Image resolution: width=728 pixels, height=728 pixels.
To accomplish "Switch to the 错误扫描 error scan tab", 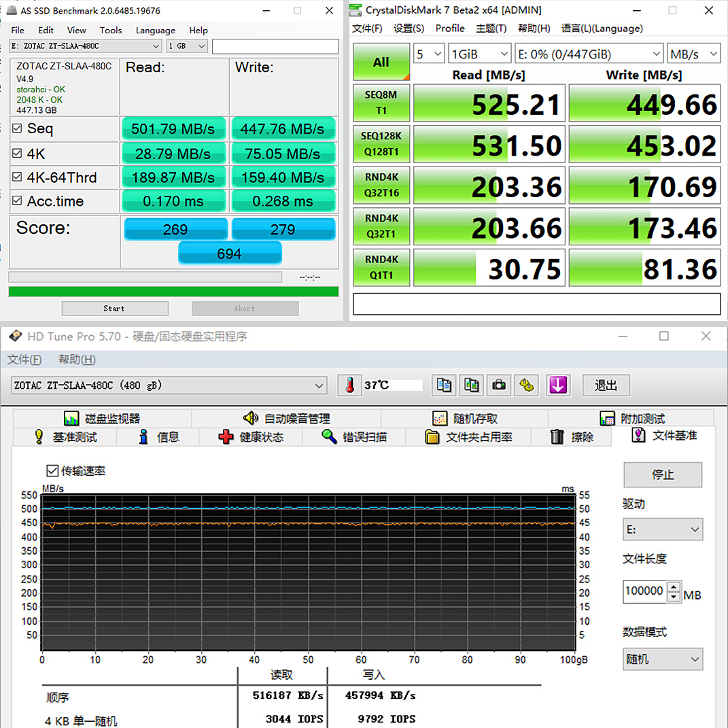I will [353, 437].
